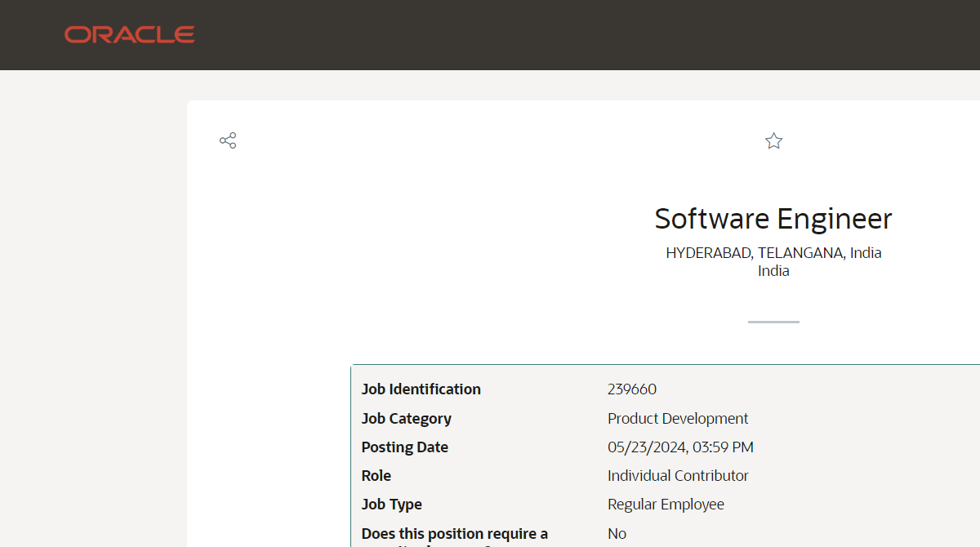980x547 pixels.
Task: Click the Job Identification label
Action: 421,389
